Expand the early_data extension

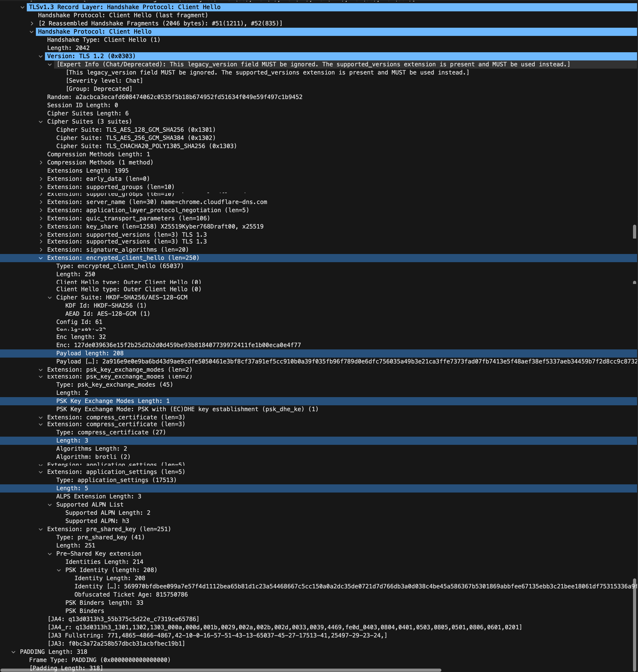tap(41, 179)
